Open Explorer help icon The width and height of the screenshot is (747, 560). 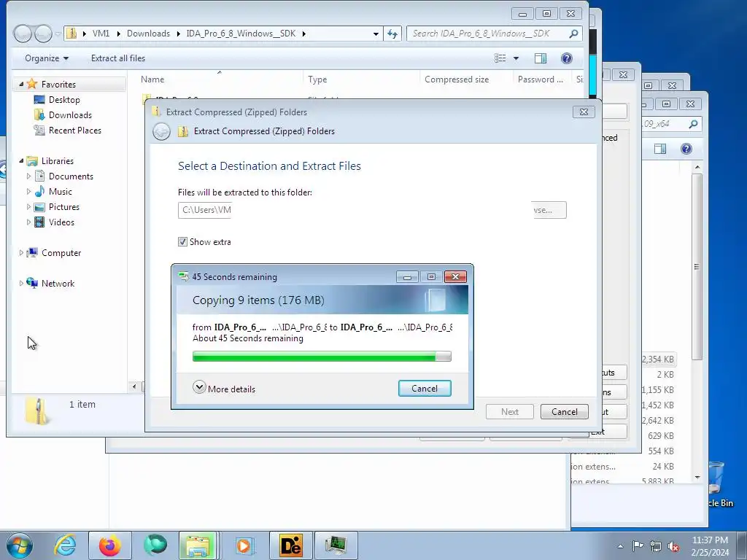click(566, 58)
